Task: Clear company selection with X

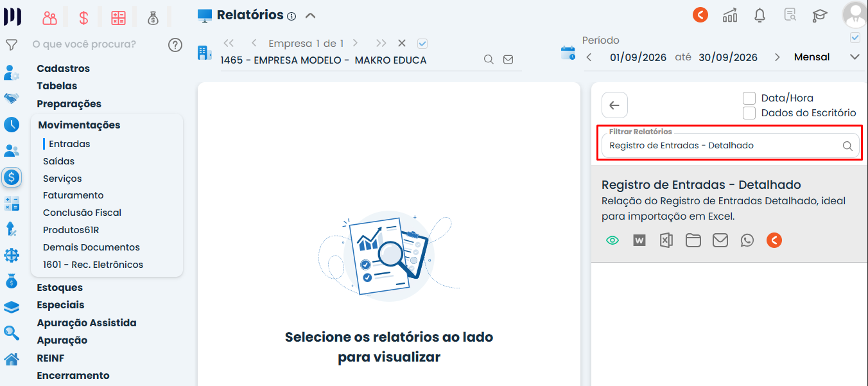Action: 402,43
